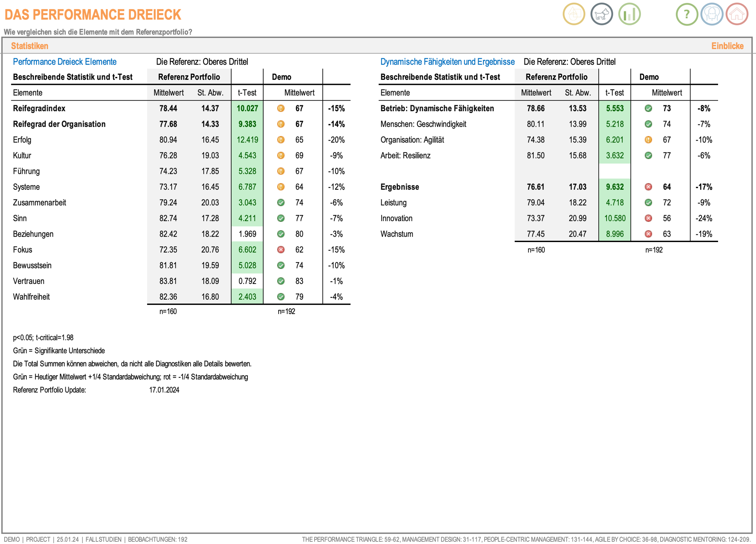756x544 pixels.
Task: Select the Erfolg row label
Action: coord(22,140)
